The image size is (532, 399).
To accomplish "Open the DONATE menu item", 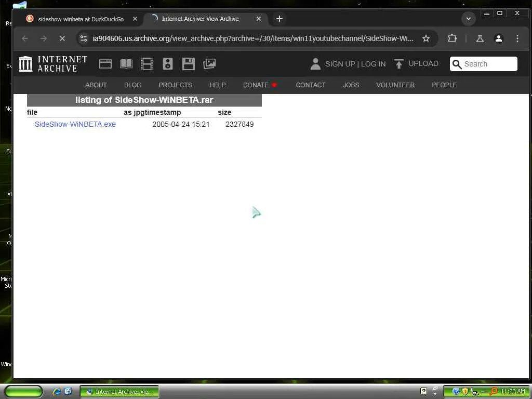I will (x=260, y=85).
